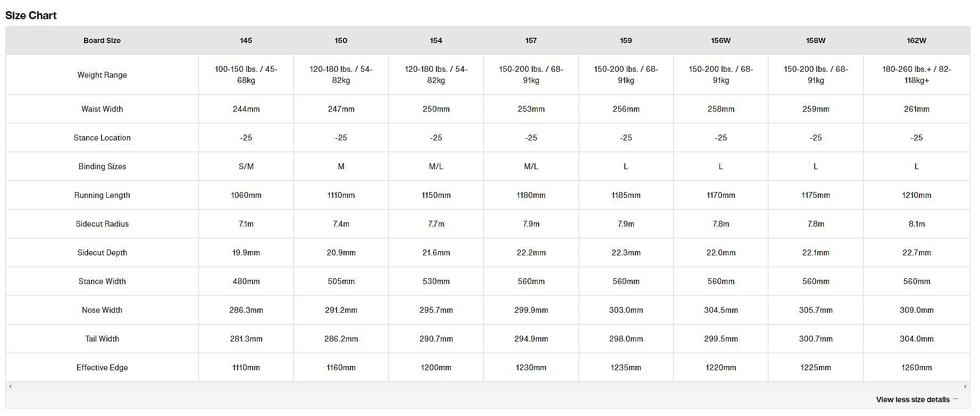This screenshot has width=980, height=416.
Task: Collapse chart via View less size details
Action: (x=912, y=400)
